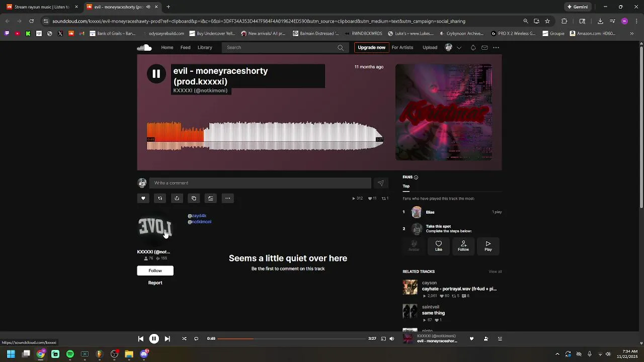Open the Home page
644x362 pixels.
[x=167, y=47]
